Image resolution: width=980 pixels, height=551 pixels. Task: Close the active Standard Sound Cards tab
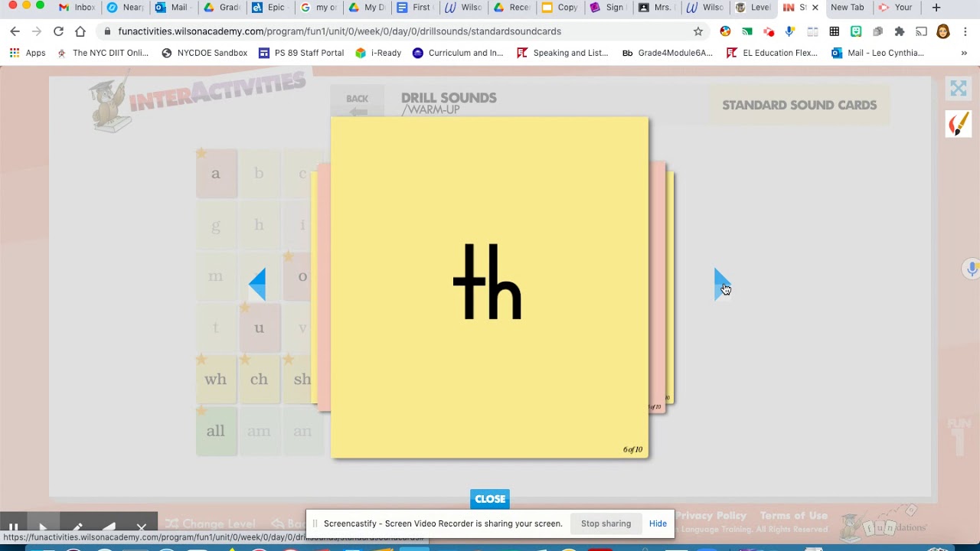815,8
